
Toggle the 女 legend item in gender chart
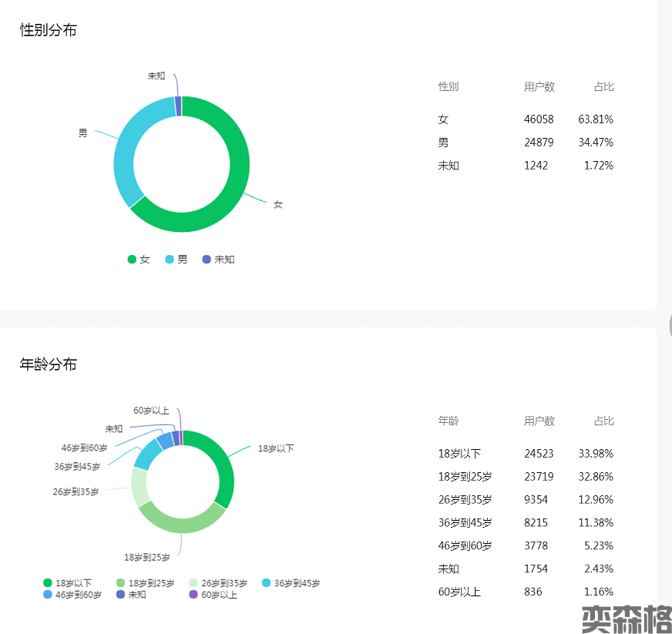coord(139,260)
